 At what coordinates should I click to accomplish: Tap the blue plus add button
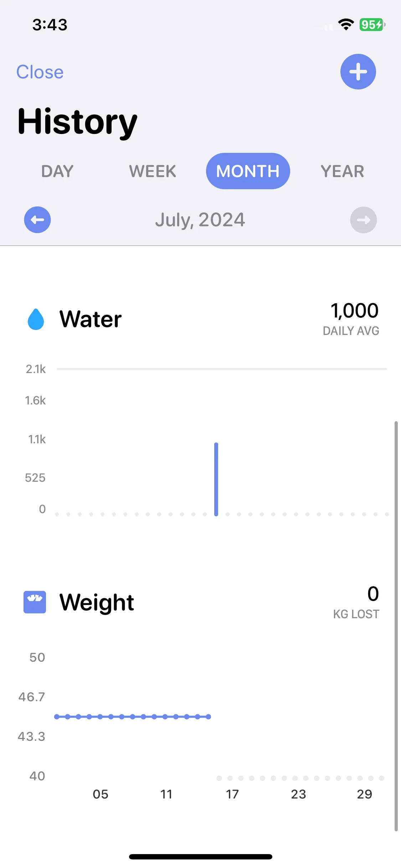click(x=358, y=72)
